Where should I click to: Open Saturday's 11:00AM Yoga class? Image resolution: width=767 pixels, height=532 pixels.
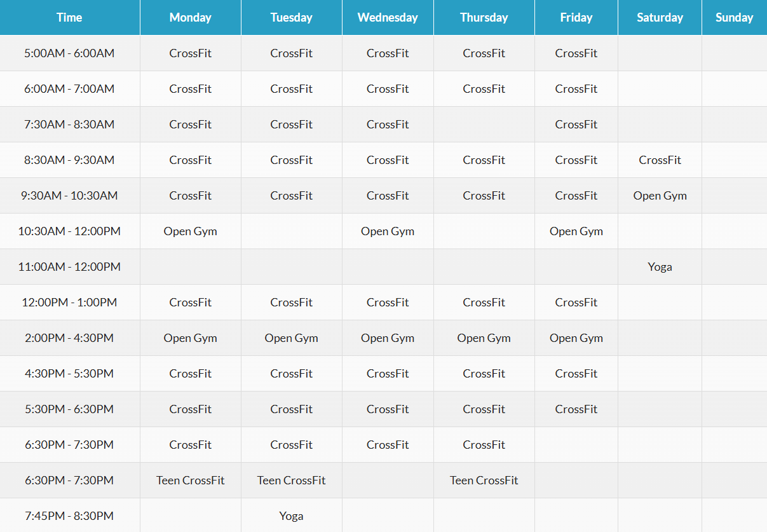coord(660,267)
